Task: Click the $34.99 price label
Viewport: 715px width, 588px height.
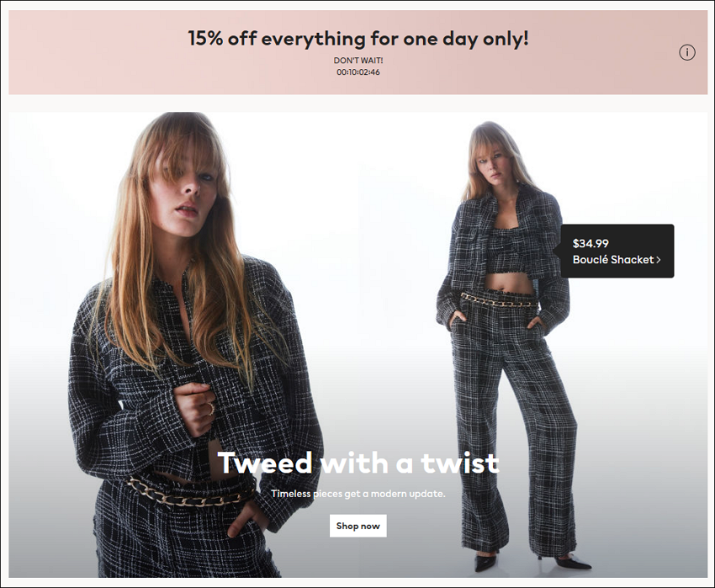Action: (591, 243)
